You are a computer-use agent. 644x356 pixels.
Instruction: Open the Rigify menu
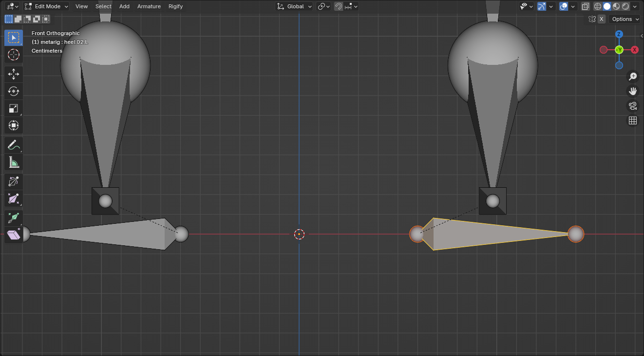coord(176,6)
